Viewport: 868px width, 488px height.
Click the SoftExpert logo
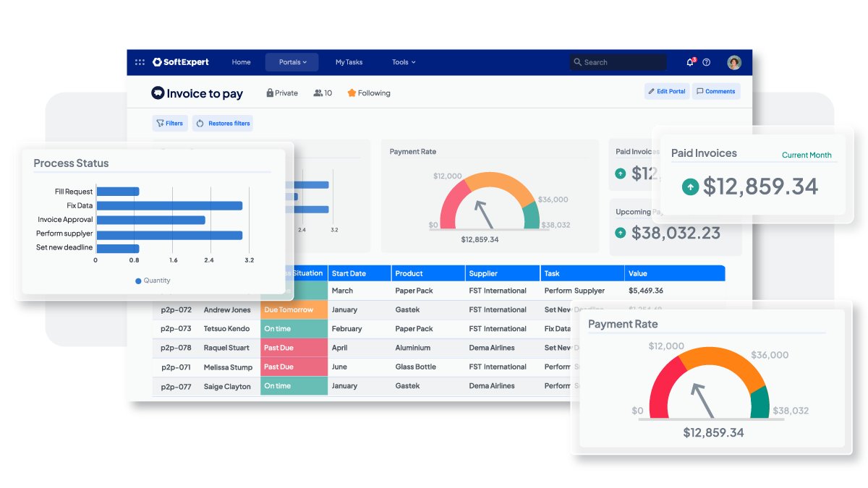[181, 62]
